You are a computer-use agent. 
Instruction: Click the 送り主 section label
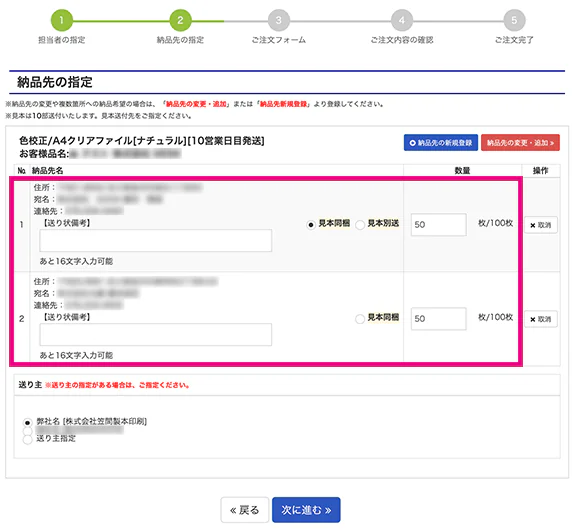tap(30, 384)
